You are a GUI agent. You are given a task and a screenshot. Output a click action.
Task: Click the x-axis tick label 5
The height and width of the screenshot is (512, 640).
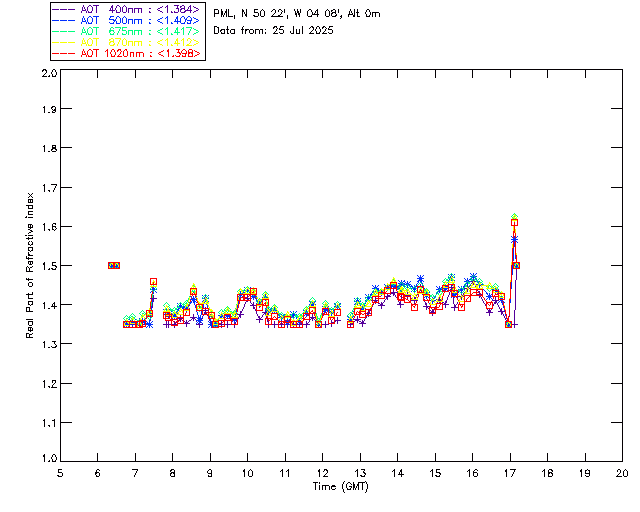60,473
